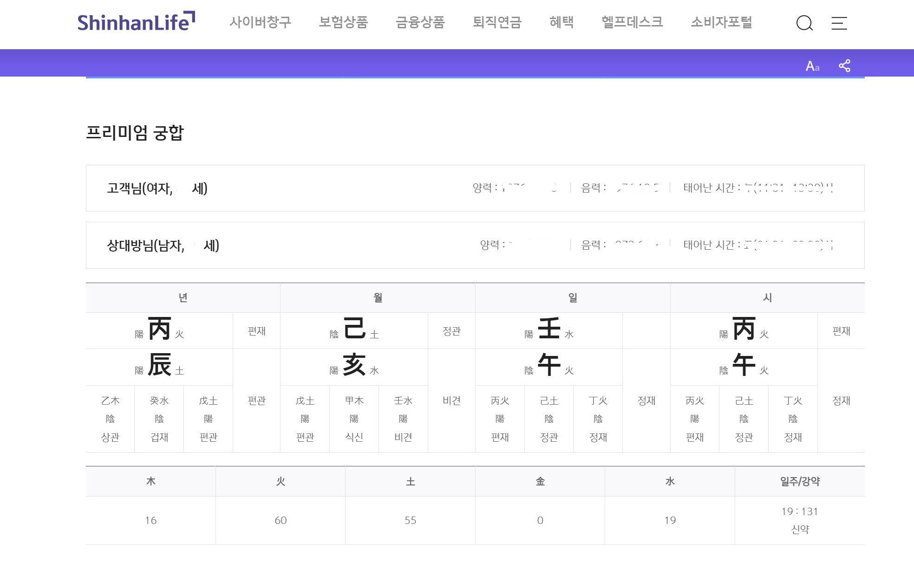
Task: Open the 퇴직연금 menu
Action: click(x=496, y=23)
